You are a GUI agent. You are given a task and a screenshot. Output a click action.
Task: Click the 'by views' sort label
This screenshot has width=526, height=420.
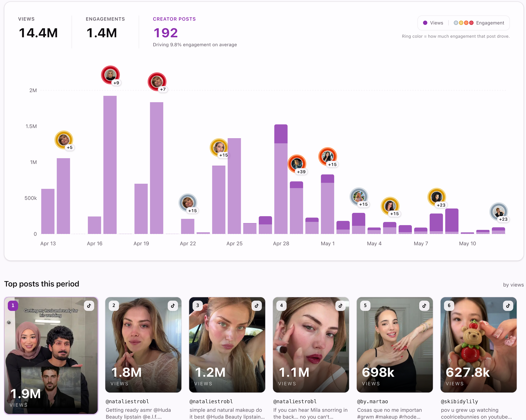(513, 285)
